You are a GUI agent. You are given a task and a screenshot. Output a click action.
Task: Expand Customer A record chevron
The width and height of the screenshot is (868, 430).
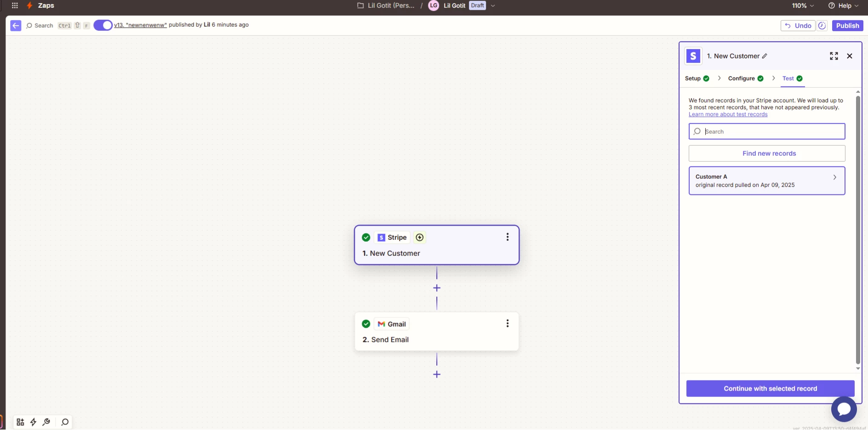[835, 177]
